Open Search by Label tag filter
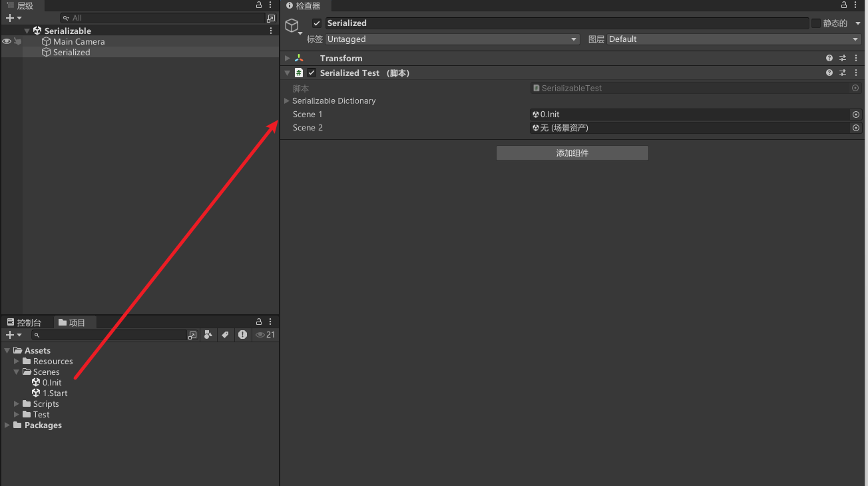Image resolution: width=868 pixels, height=486 pixels. pos(225,335)
